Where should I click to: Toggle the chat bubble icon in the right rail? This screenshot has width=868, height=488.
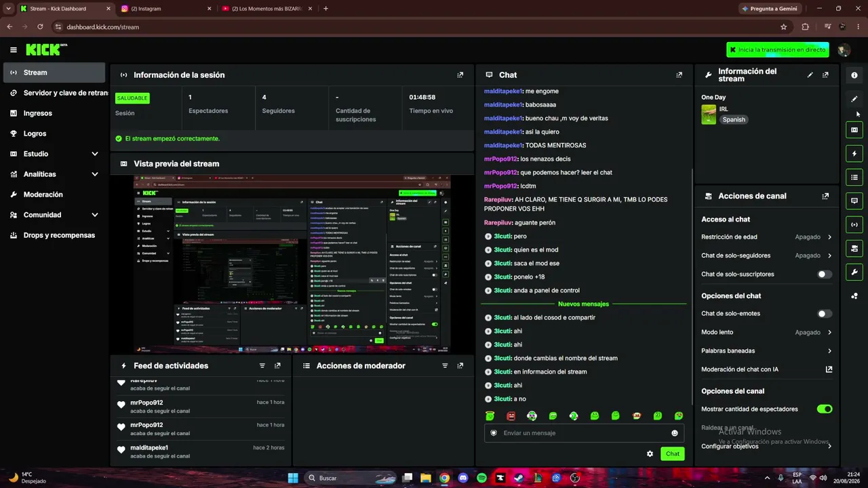coord(854,201)
